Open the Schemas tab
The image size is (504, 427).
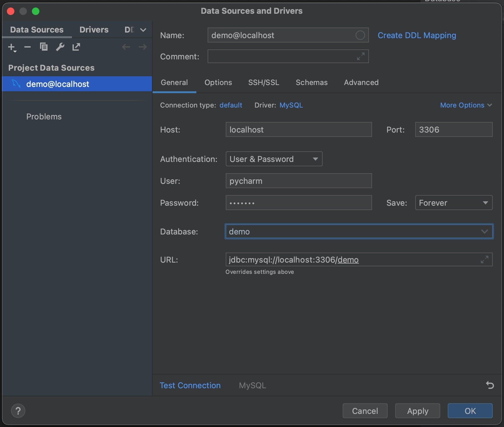coord(312,83)
